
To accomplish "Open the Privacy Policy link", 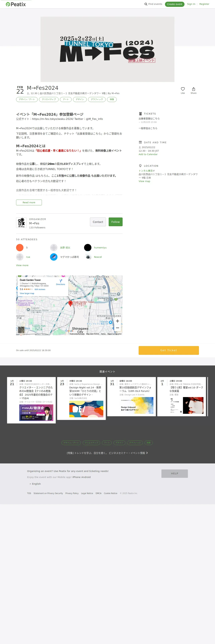I will tap(72, 493).
